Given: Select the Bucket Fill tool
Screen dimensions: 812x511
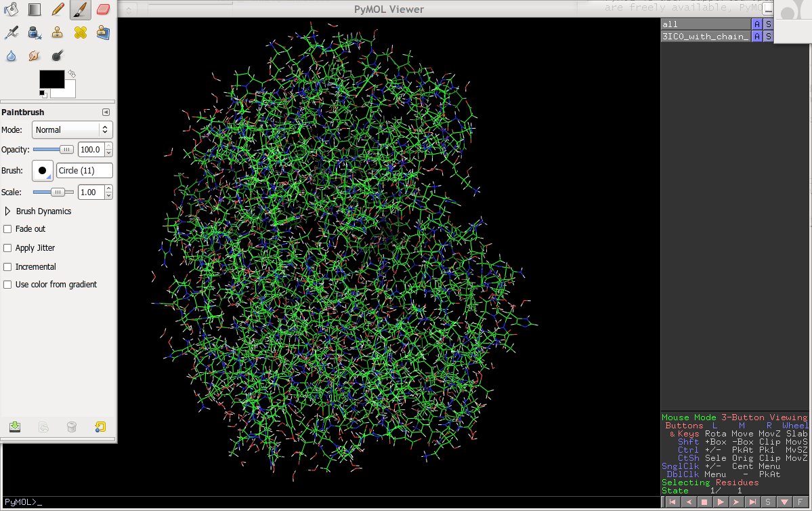Looking at the screenshot, I should [x=11, y=9].
